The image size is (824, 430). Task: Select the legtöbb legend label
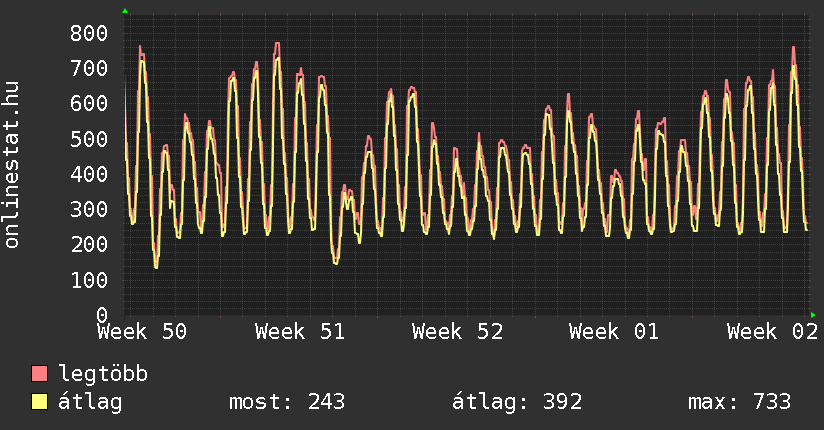(103, 374)
